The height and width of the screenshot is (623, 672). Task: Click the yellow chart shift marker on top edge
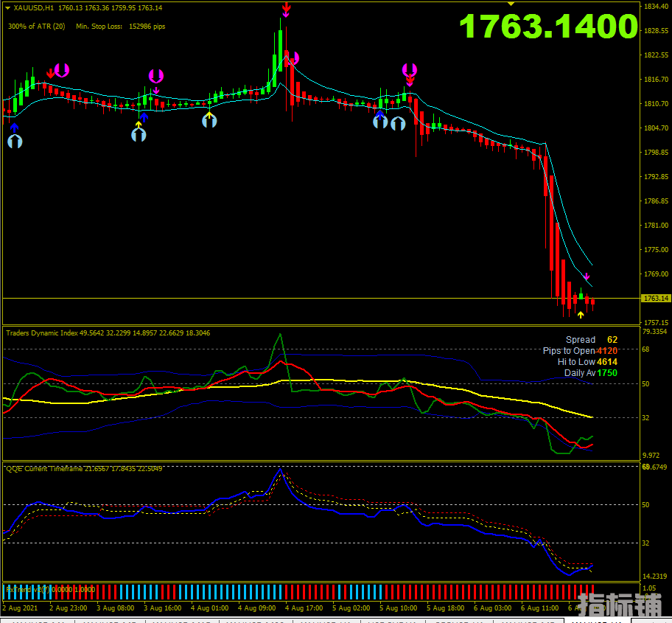pyautogui.click(x=511, y=4)
